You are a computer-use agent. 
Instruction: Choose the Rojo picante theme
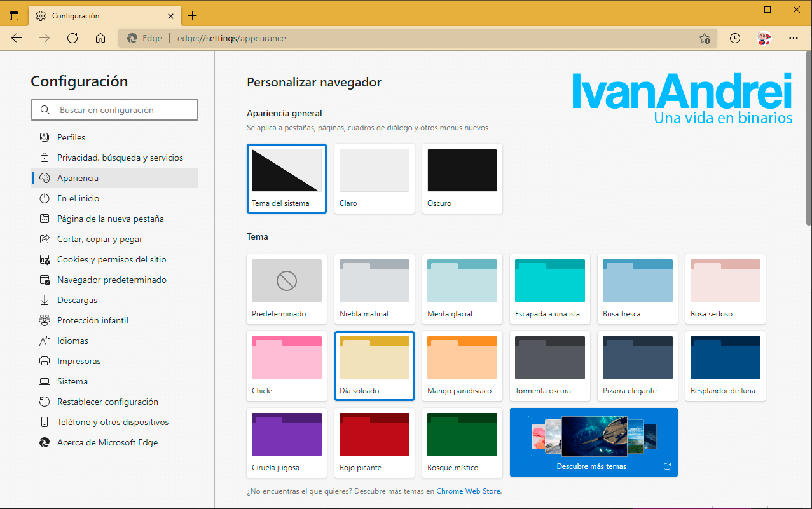375,443
